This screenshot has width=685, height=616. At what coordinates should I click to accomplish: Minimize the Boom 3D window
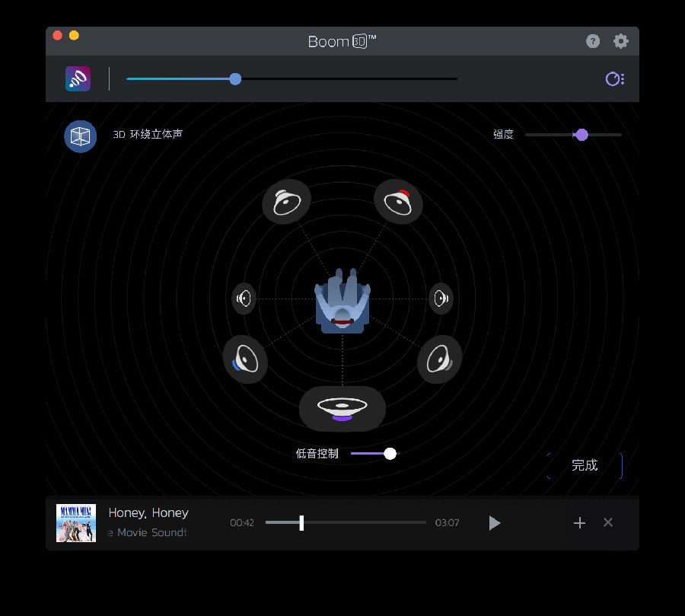75,36
